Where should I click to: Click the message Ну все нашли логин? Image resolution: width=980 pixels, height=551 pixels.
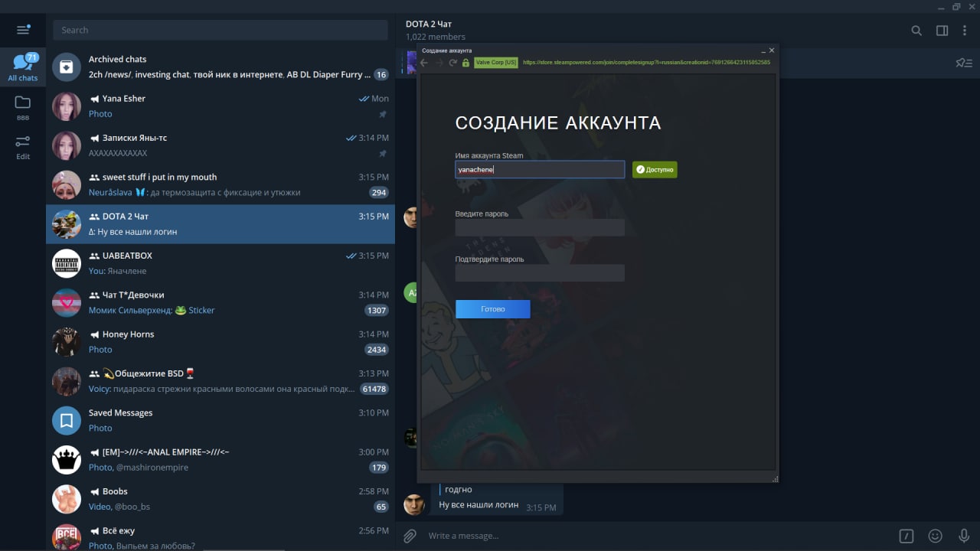[479, 505]
